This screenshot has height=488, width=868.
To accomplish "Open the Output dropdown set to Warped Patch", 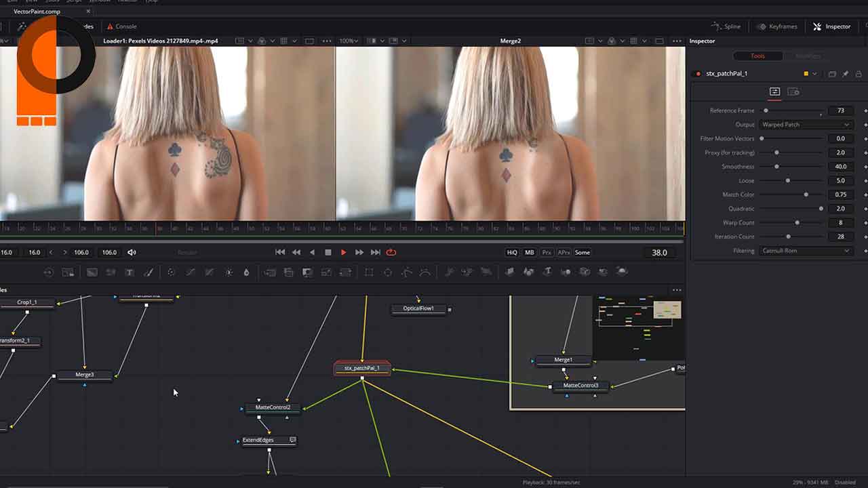I will tap(805, 125).
